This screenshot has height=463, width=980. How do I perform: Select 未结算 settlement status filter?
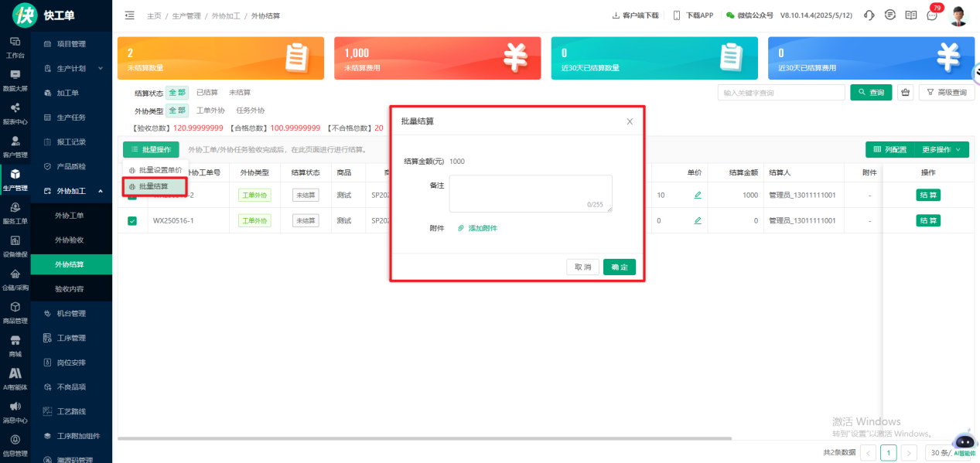point(240,93)
